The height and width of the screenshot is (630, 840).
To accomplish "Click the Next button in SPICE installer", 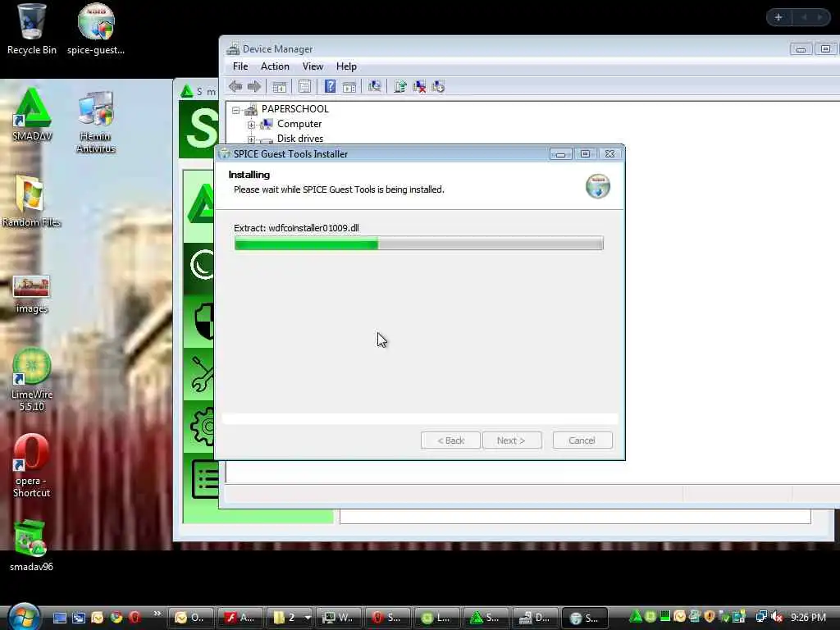I will (x=512, y=441).
